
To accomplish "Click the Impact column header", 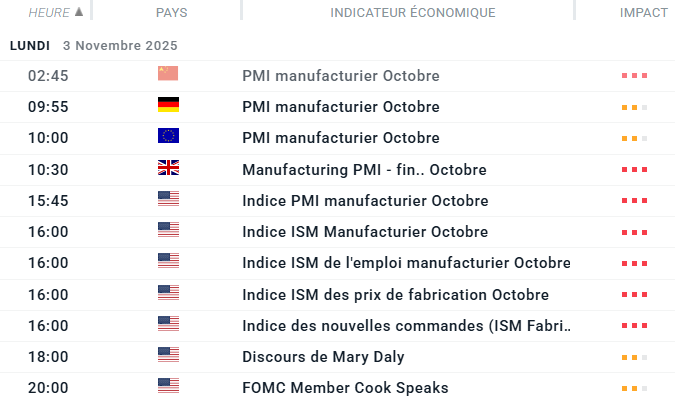I will point(644,13).
